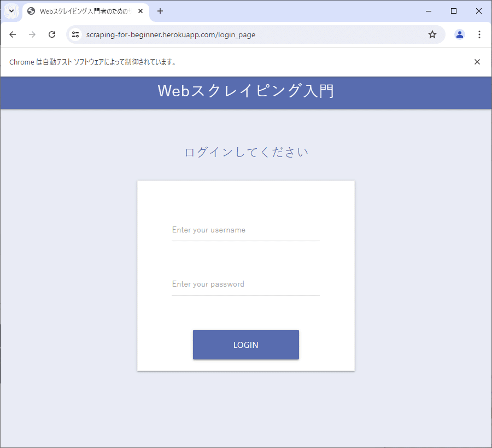492x448 pixels.
Task: Focus the Enter your password field
Action: tap(245, 284)
